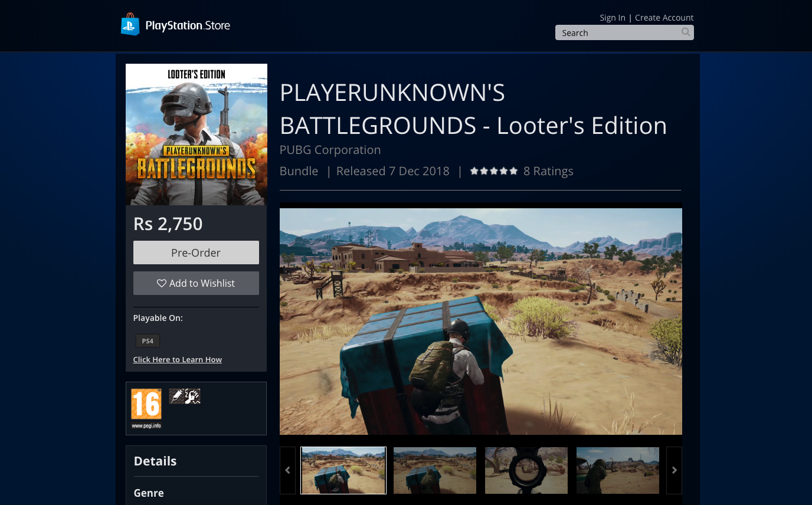
Task: Click the Sign In link
Action: tap(612, 18)
